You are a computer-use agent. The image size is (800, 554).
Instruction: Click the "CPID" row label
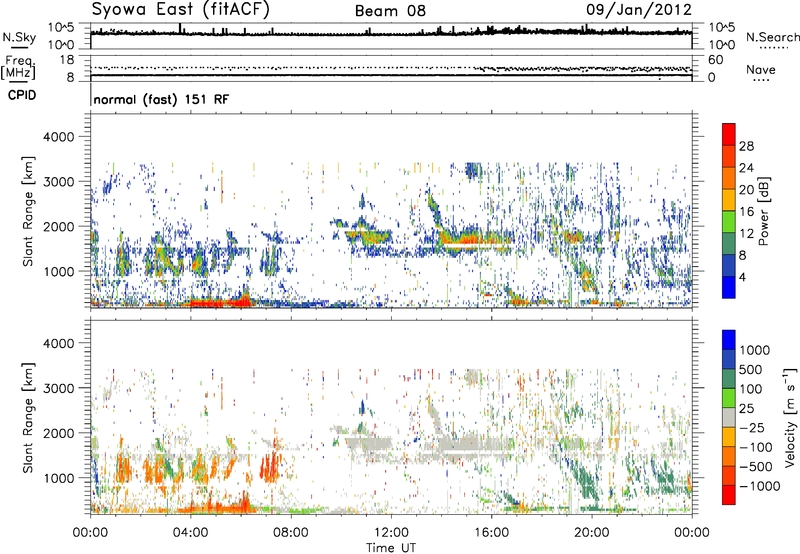coord(22,95)
